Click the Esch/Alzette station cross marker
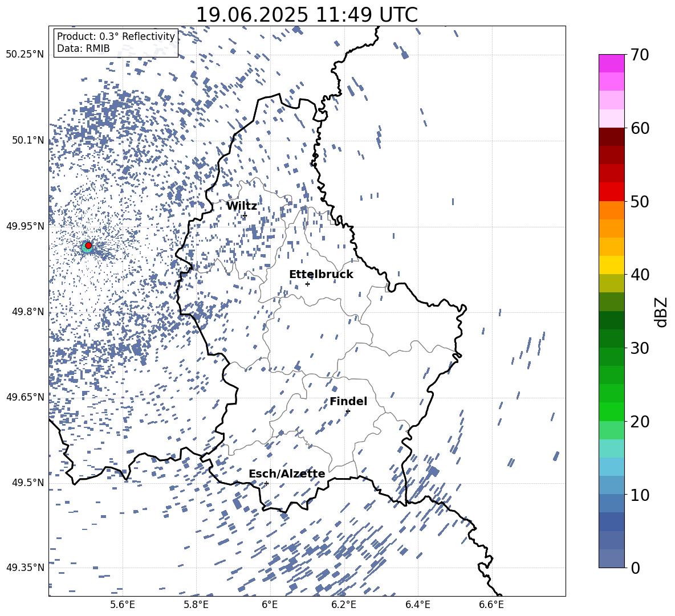The width and height of the screenshot is (675, 616). tap(266, 483)
